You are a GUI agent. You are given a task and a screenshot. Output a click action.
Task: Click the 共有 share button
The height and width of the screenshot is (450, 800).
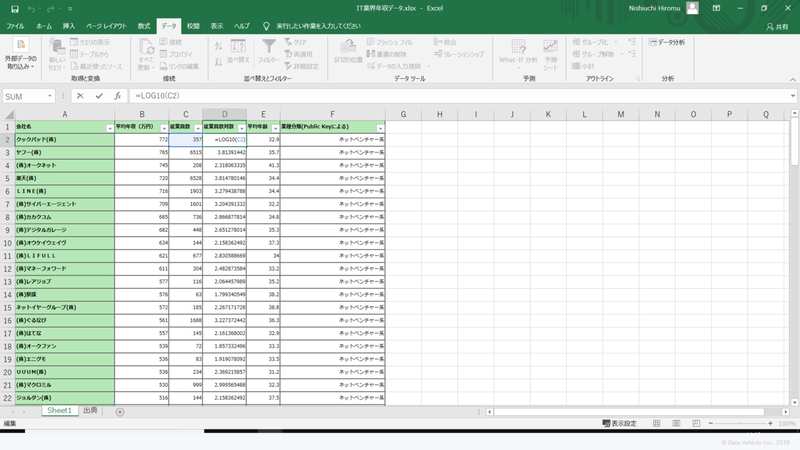(x=777, y=27)
